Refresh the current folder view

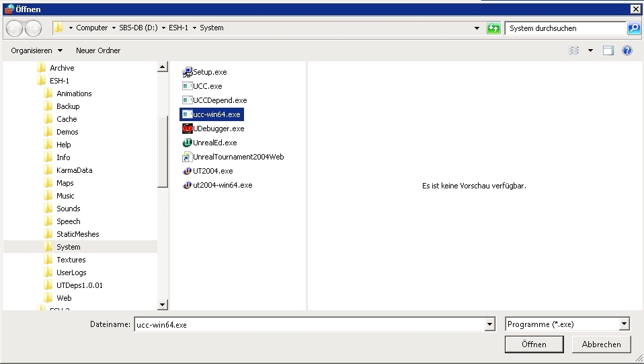pos(493,28)
